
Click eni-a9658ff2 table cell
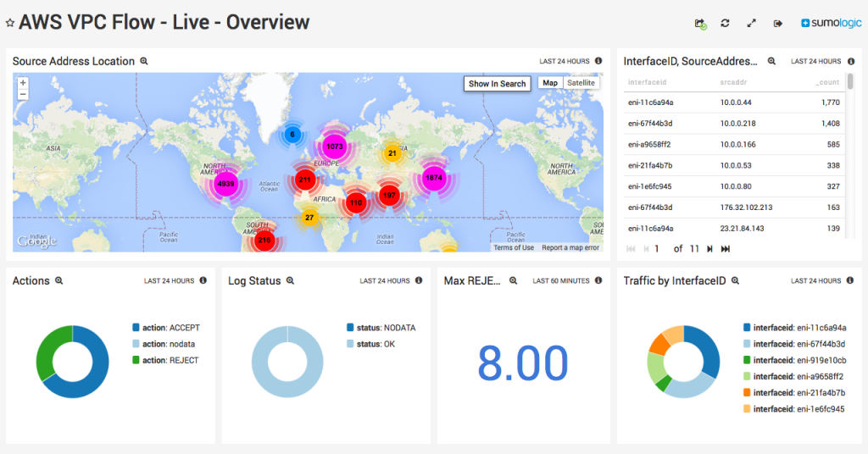pyautogui.click(x=648, y=144)
